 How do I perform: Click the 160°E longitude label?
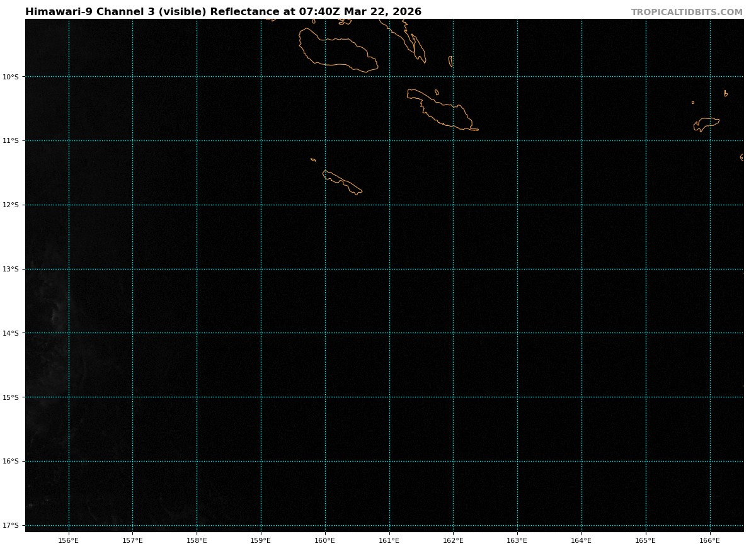[325, 540]
